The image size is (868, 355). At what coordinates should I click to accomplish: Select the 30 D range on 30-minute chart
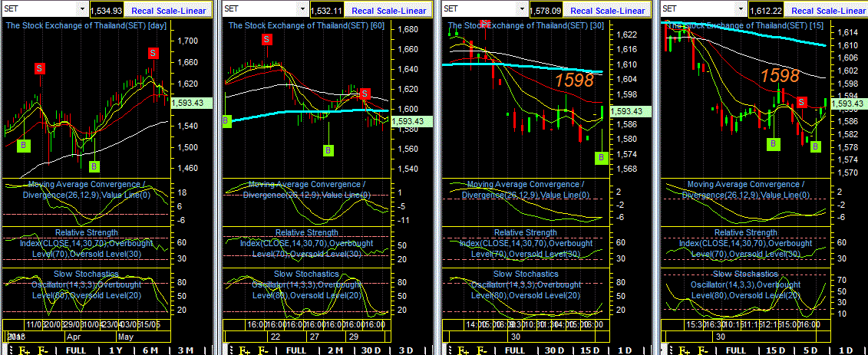tap(555, 350)
